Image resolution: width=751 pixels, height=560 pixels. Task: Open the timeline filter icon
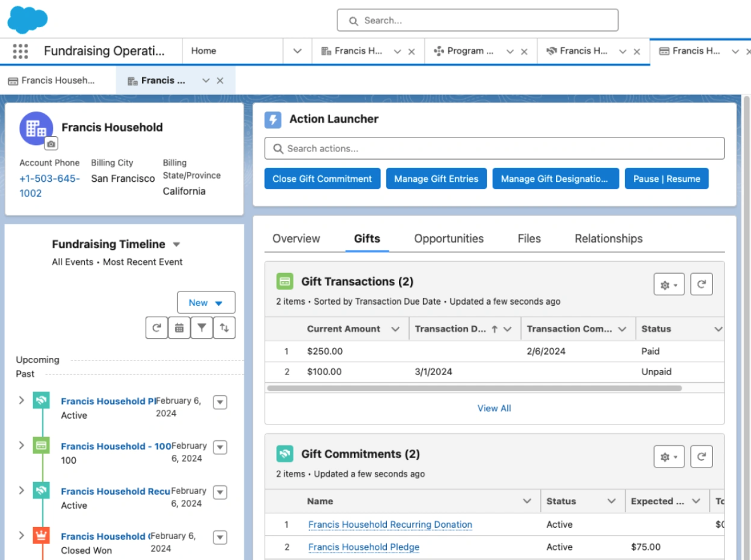(201, 328)
